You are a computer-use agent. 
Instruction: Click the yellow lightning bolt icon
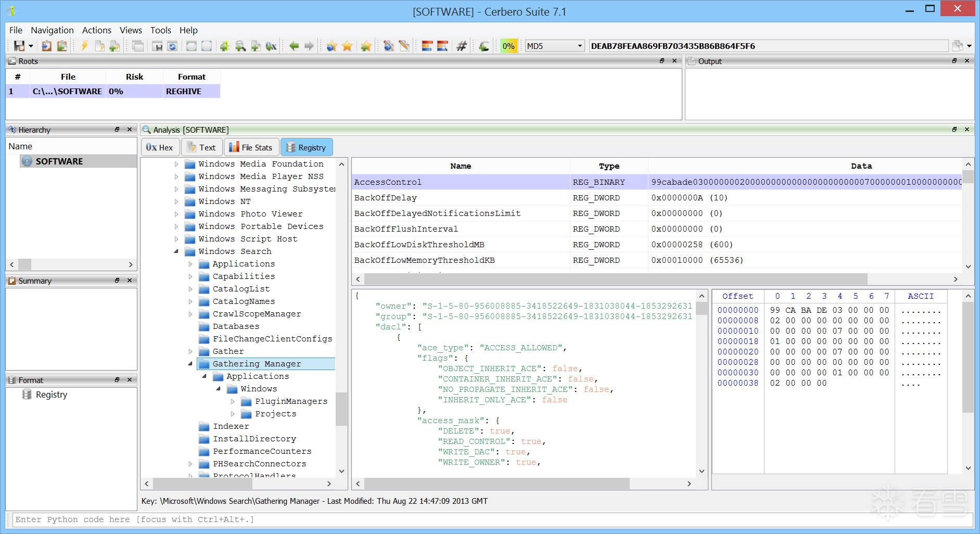[x=84, y=46]
